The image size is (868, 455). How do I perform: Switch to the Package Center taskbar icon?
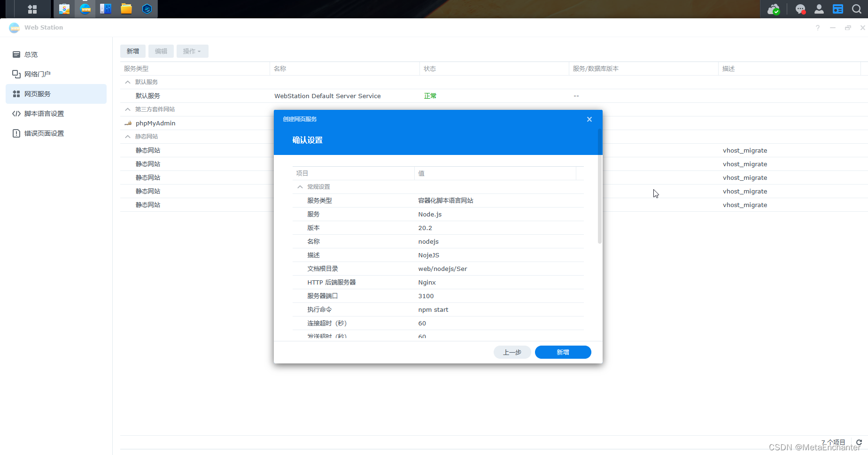64,9
